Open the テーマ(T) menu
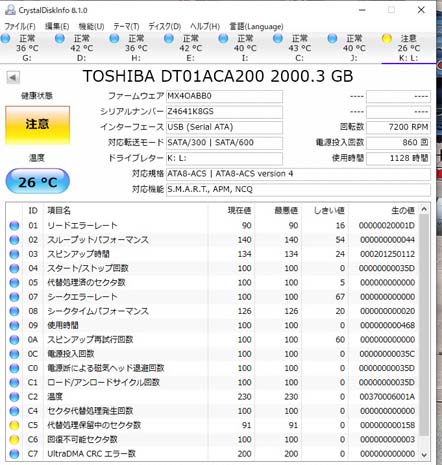The height and width of the screenshot is (465, 442). [x=126, y=26]
